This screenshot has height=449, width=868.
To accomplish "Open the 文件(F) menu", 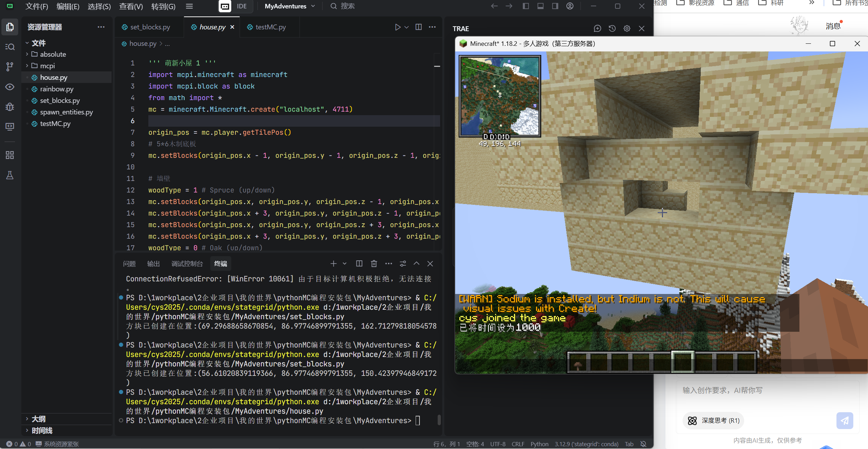I will (37, 6).
